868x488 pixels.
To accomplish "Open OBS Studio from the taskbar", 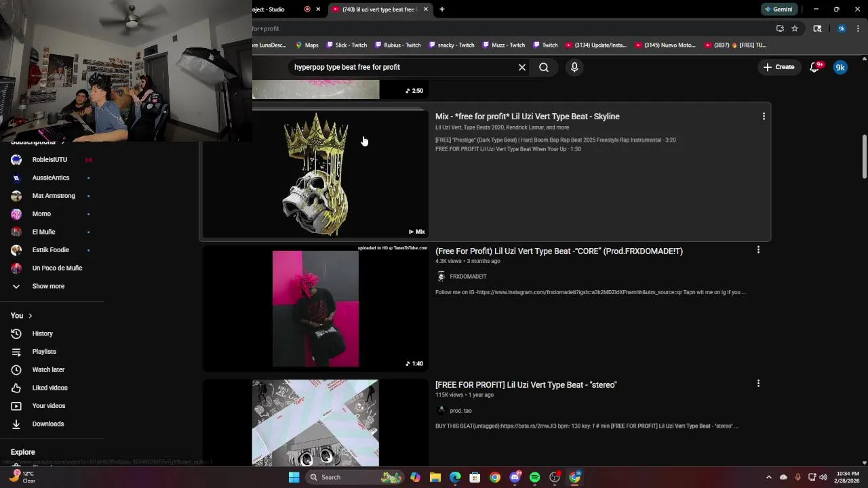I will click(555, 477).
